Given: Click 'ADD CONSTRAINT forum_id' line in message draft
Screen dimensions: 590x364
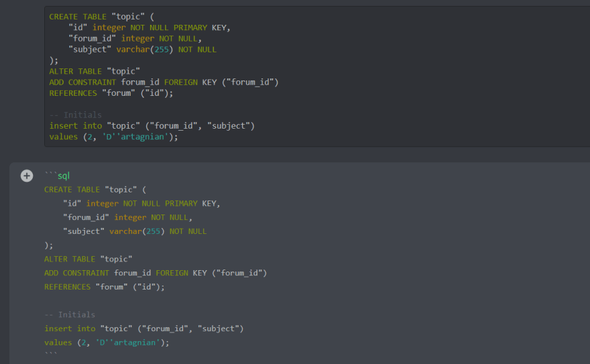Looking at the screenshot, I should 156,273.
